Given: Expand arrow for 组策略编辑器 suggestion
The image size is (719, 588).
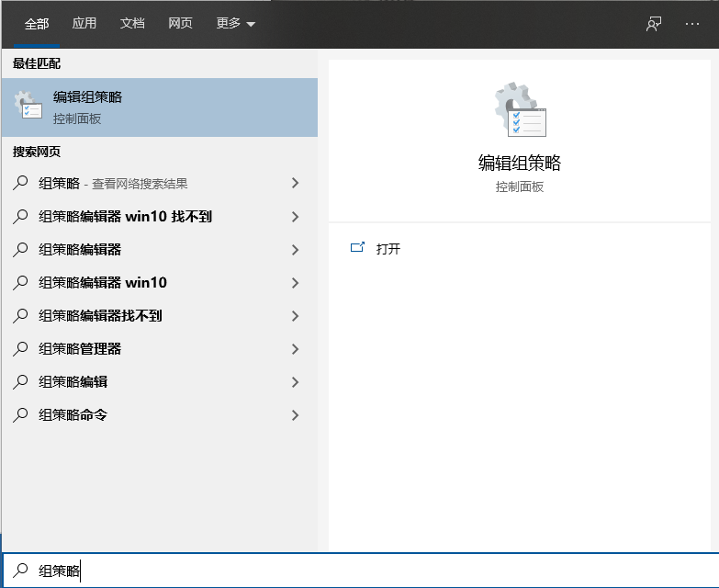Looking at the screenshot, I should pos(295,250).
